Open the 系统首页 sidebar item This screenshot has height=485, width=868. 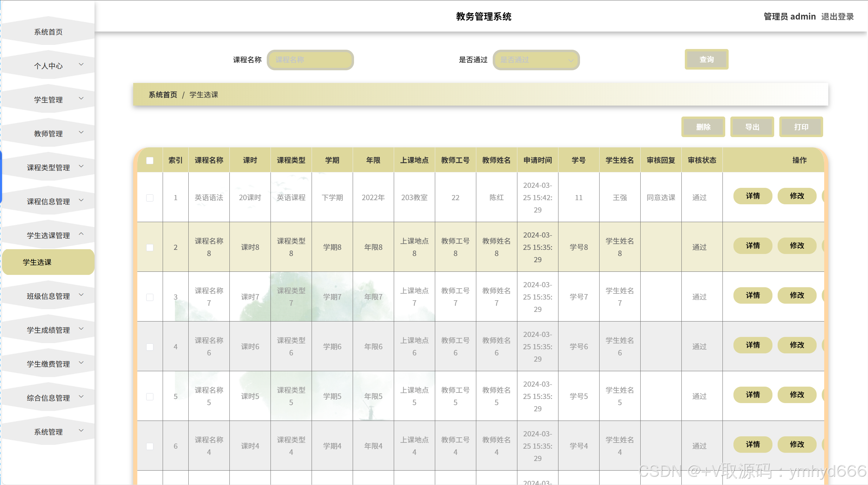point(48,32)
